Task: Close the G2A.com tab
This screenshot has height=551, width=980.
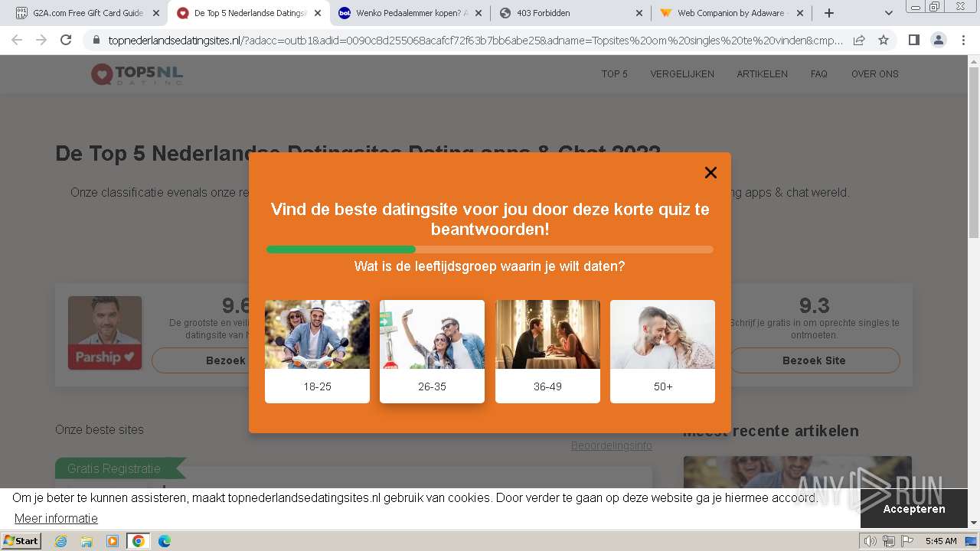Action: point(156,13)
